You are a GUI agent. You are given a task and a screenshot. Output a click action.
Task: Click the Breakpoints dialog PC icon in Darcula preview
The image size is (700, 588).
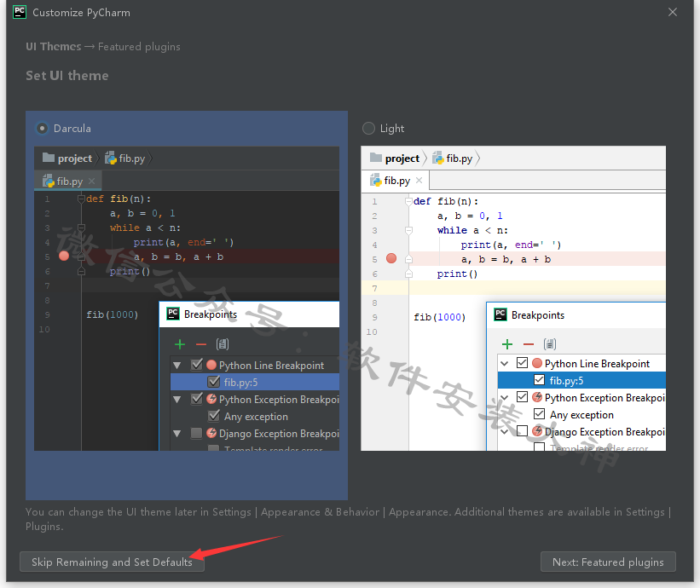(x=173, y=314)
